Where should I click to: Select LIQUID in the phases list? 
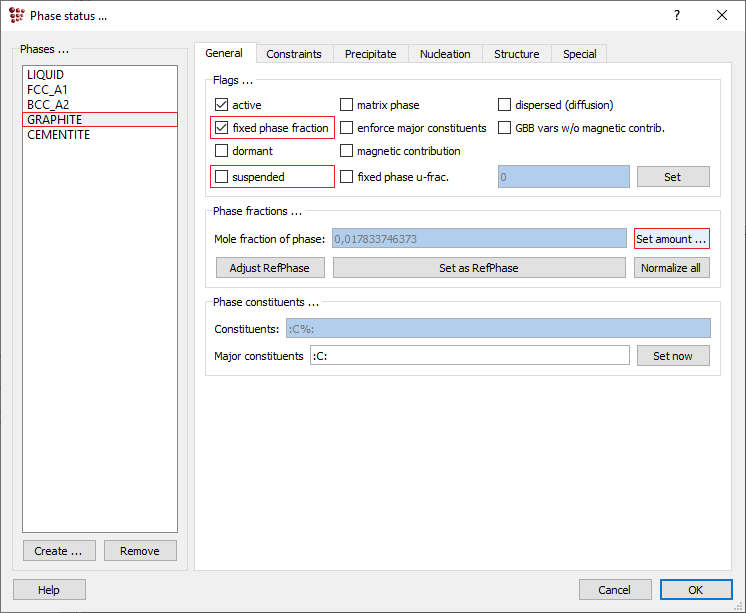pyautogui.click(x=46, y=75)
